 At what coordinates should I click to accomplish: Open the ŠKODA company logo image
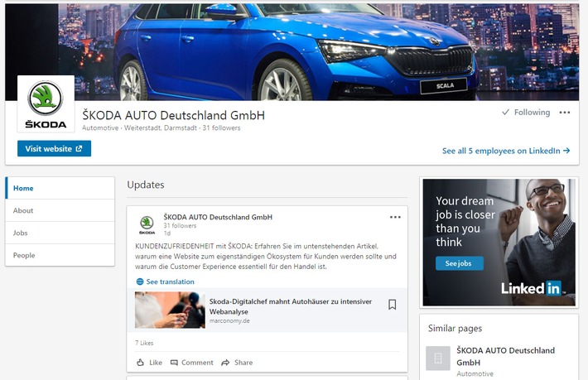coord(46,103)
